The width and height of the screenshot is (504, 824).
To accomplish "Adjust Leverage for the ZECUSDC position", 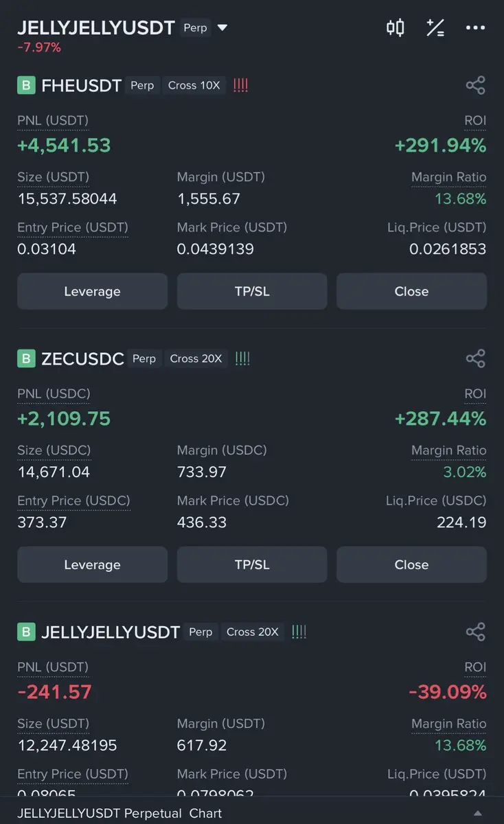I will (92, 564).
